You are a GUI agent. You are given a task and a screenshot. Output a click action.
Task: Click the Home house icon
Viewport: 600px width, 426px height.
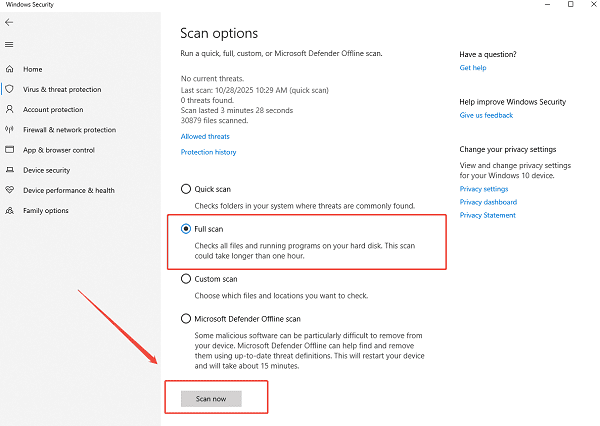(10, 69)
